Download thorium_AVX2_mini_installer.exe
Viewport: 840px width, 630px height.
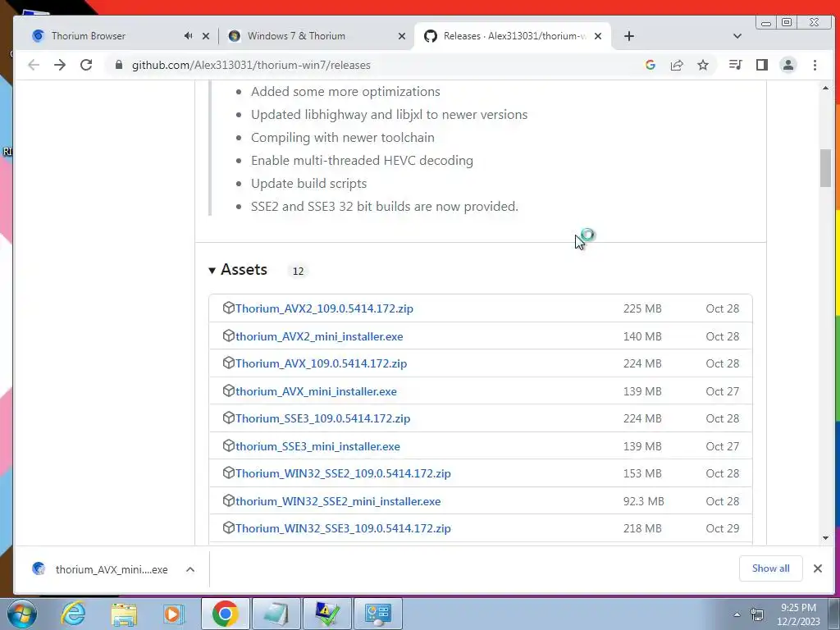319,336
